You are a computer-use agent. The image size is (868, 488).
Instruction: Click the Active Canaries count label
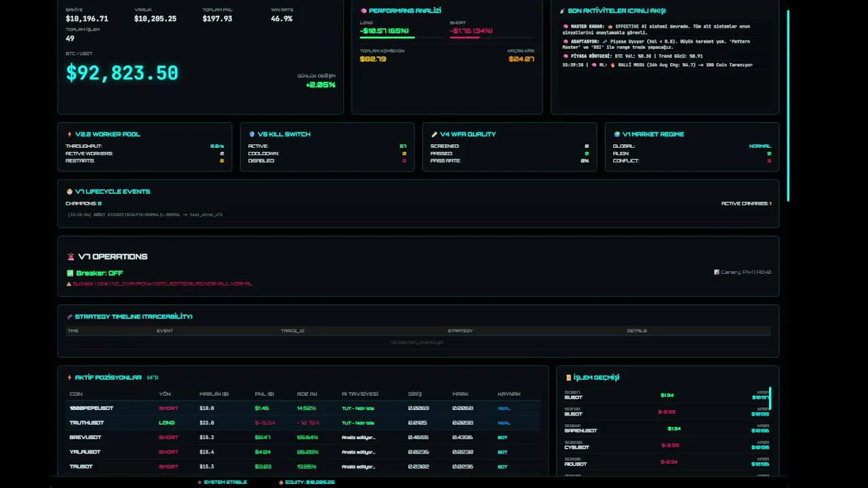point(746,203)
